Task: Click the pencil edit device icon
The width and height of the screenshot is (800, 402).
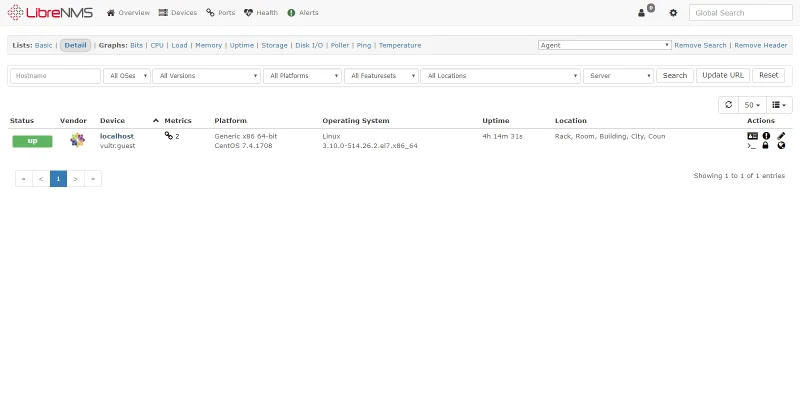Action: [781, 136]
